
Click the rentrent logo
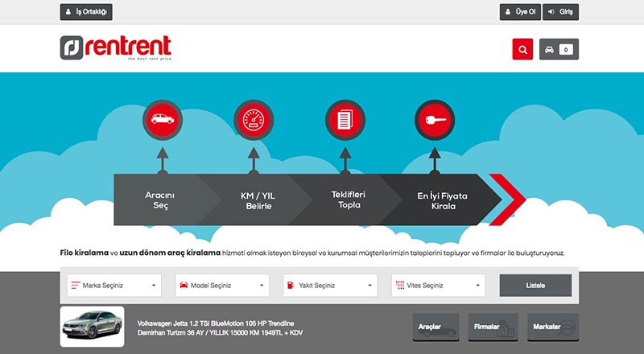click(x=115, y=47)
